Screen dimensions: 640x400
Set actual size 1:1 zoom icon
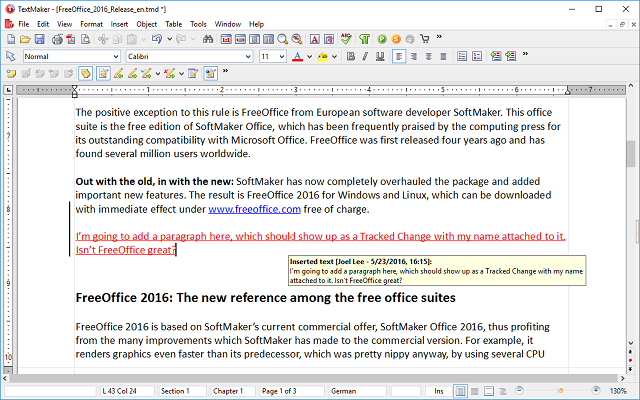(226, 39)
